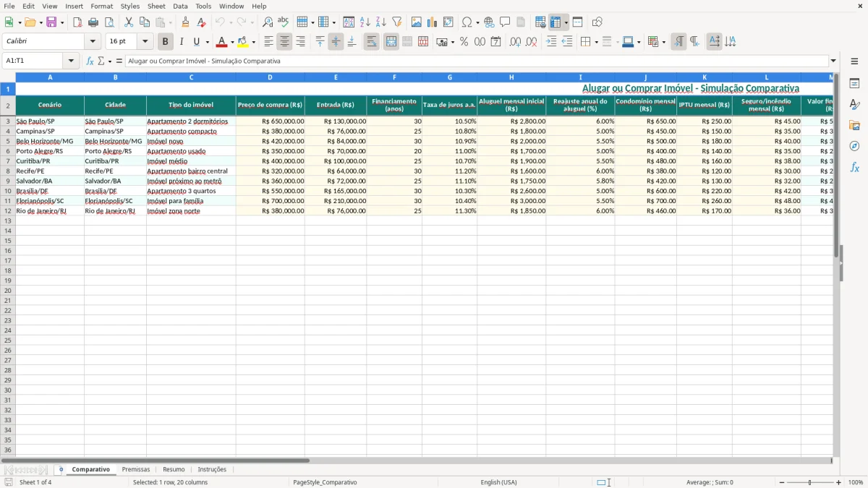
Task: Toggle Bold formatting
Action: click(165, 42)
